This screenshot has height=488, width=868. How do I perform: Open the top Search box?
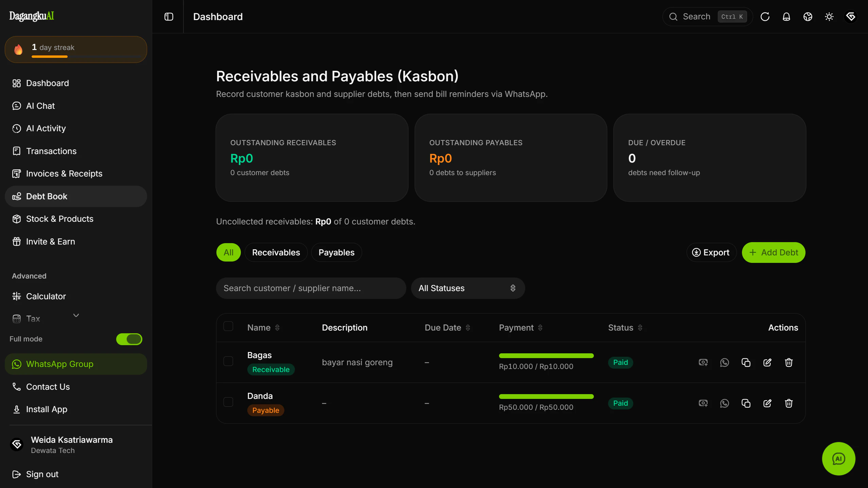pos(707,17)
